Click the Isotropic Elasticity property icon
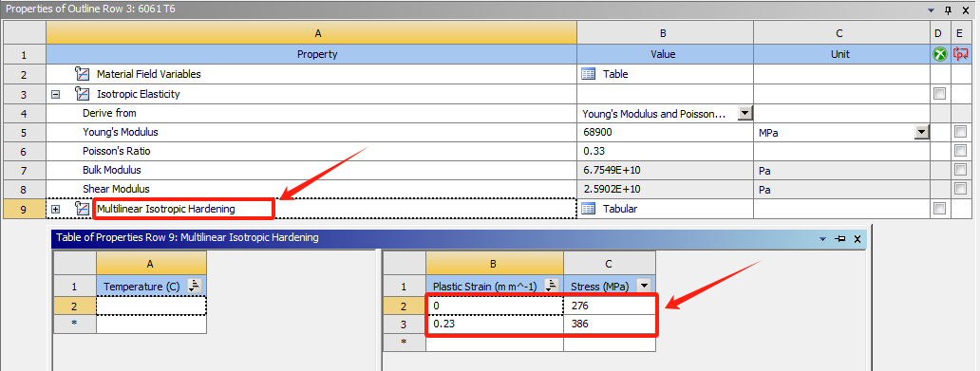The image size is (980, 371). click(x=82, y=94)
